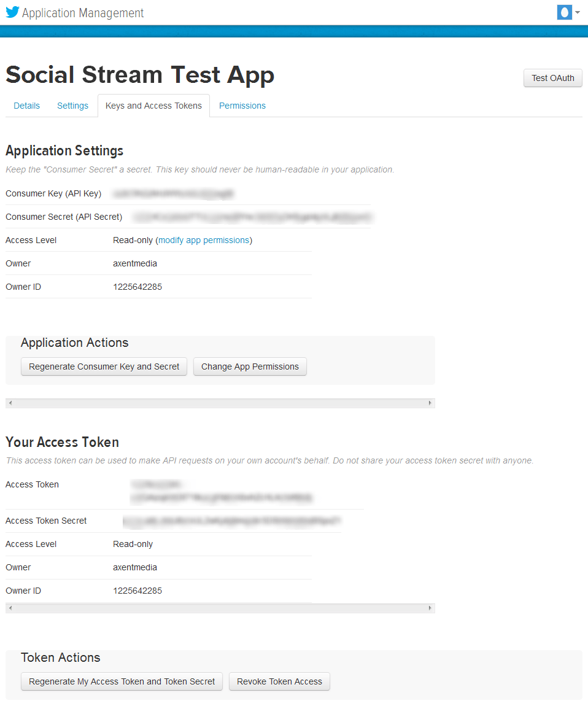Go to the Permissions tab
This screenshot has width=588, height=706.
click(242, 106)
